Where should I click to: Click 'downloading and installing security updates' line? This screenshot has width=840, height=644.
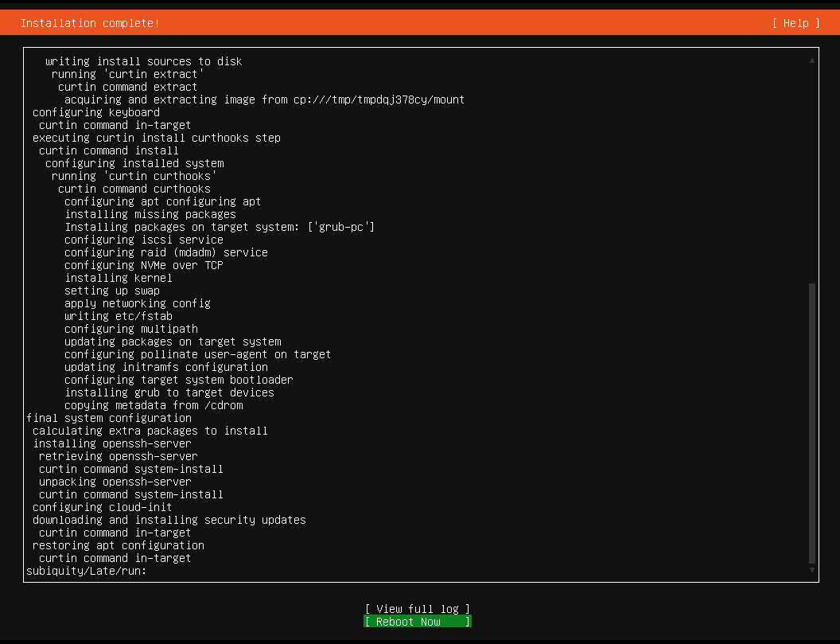(x=169, y=520)
